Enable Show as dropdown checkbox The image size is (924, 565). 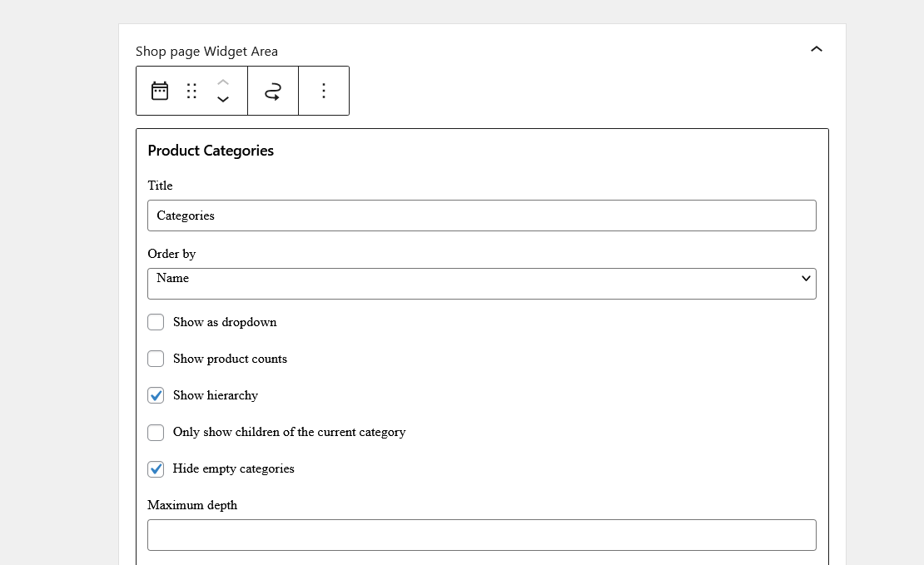pyautogui.click(x=156, y=322)
